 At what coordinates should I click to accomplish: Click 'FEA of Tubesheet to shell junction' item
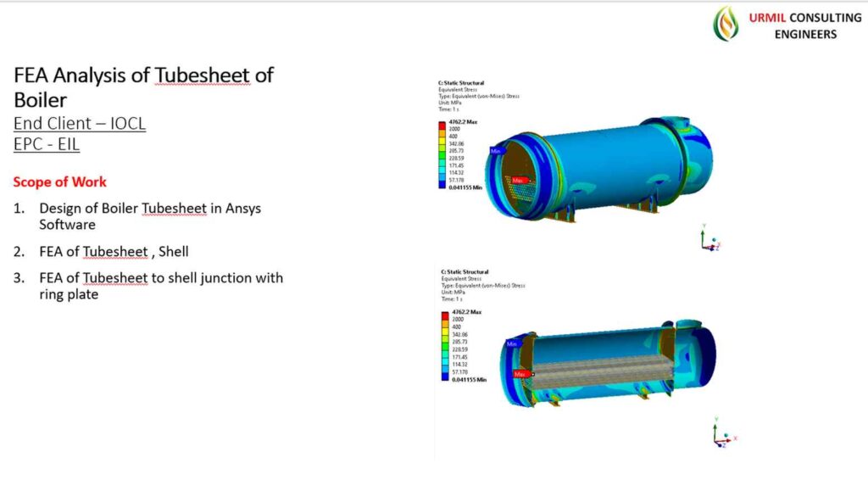160,286
